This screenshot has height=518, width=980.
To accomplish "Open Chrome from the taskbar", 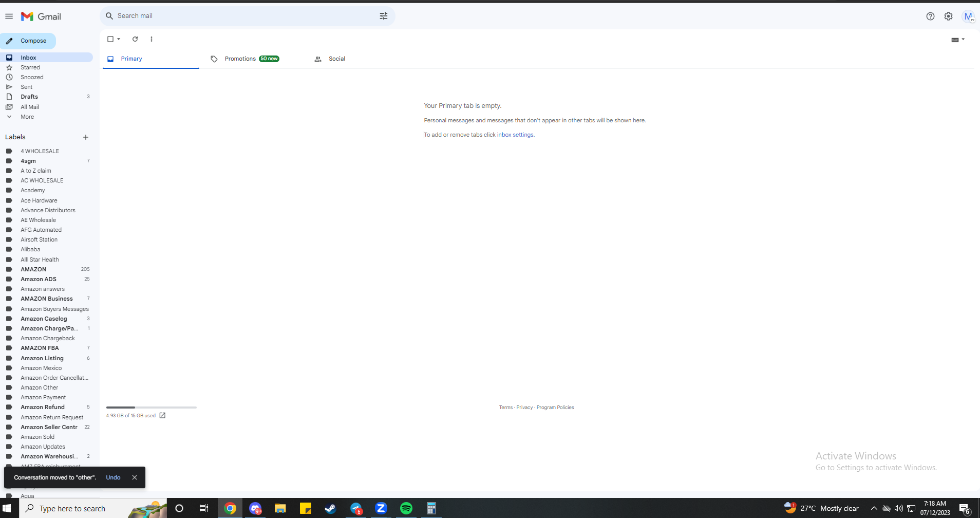I will click(x=230, y=508).
